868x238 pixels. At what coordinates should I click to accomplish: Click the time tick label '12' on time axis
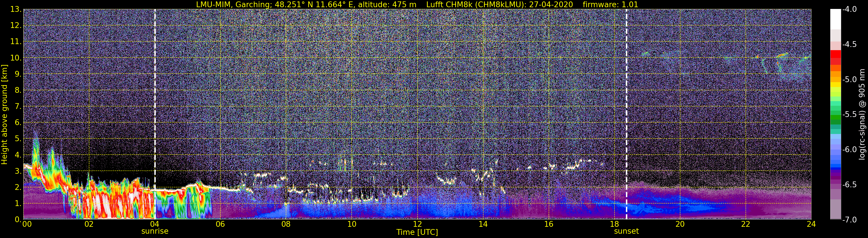tap(417, 224)
